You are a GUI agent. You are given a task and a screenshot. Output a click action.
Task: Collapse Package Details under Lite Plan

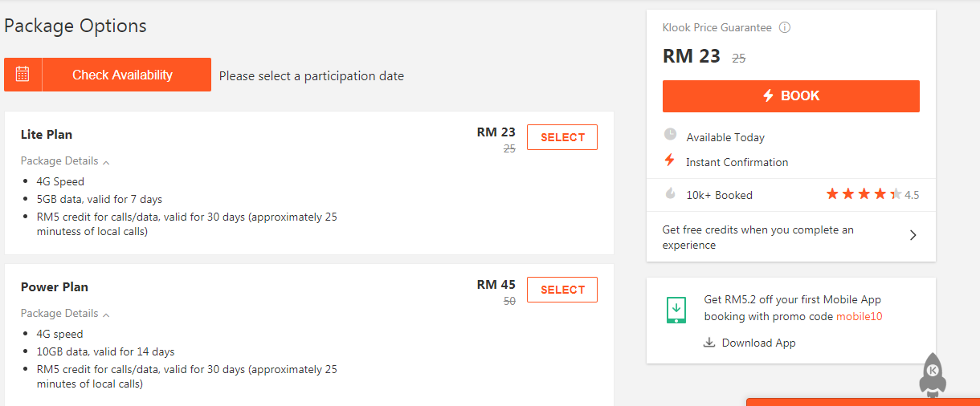pyautogui.click(x=65, y=161)
